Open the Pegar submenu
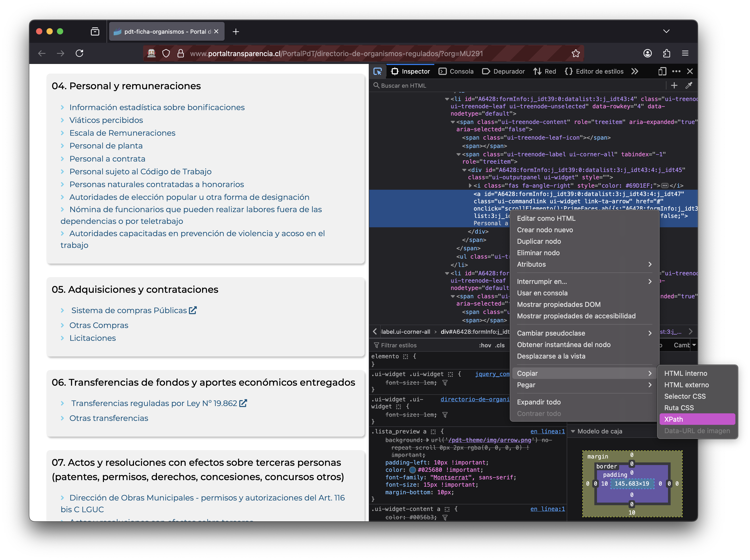 (x=584, y=385)
